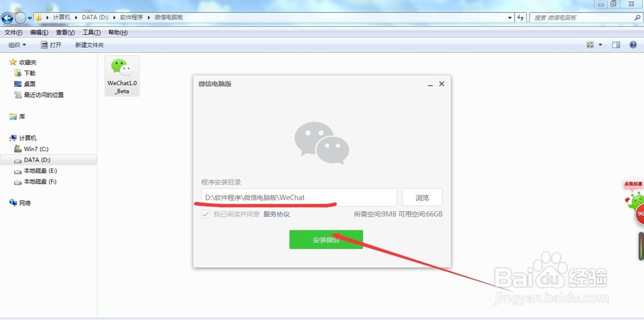Select 本地磁盘 (E:) drive
Image resolution: width=644 pixels, height=320 pixels.
pyautogui.click(x=35, y=171)
